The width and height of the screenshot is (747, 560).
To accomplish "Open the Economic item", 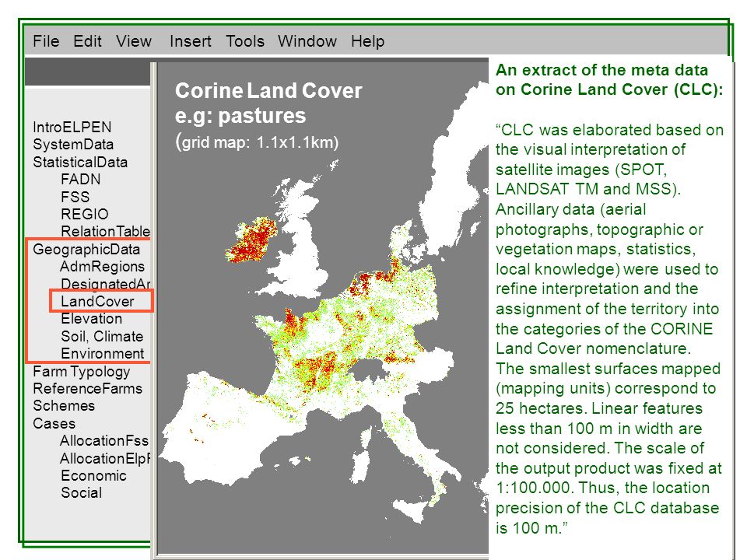I will (93, 476).
